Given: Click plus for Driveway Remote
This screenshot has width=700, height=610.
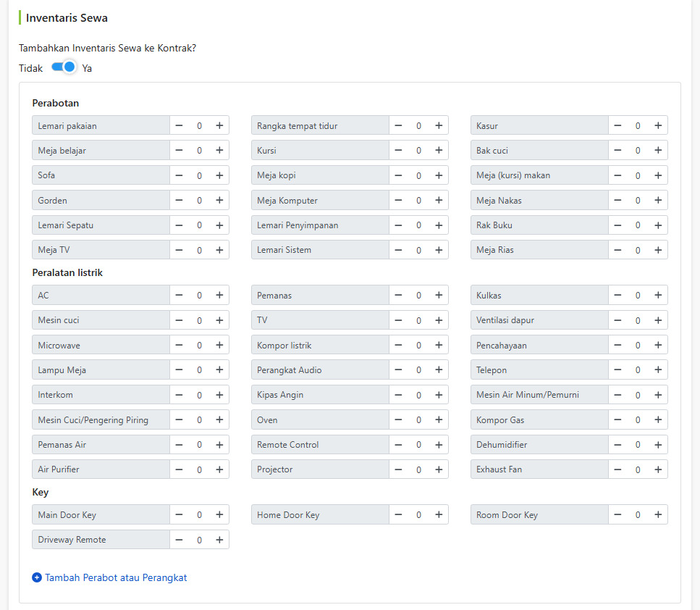Looking at the screenshot, I should click(219, 540).
